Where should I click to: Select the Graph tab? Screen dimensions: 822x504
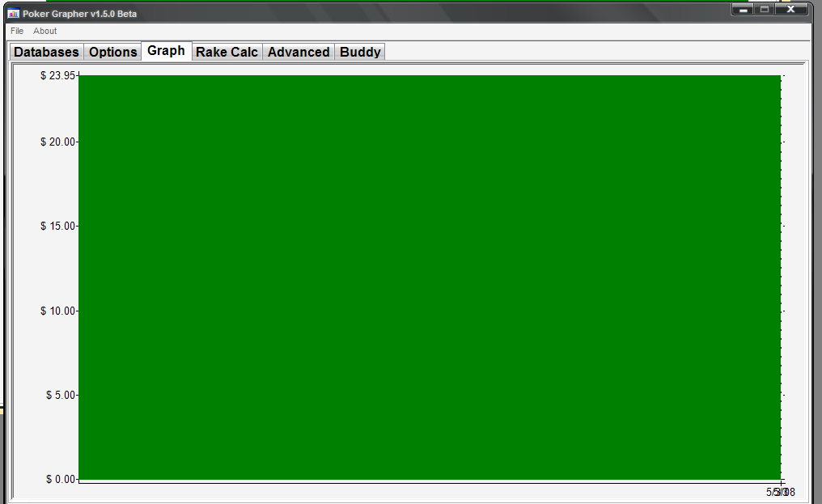(x=167, y=51)
